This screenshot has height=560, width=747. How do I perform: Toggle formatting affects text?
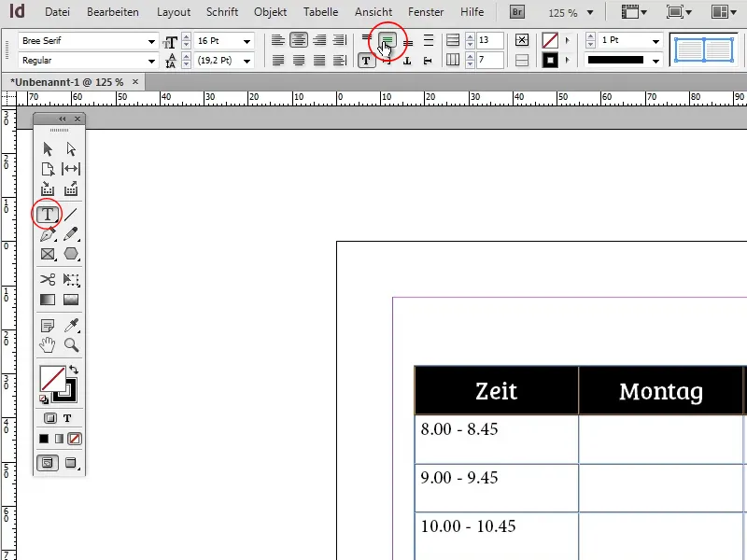point(67,418)
